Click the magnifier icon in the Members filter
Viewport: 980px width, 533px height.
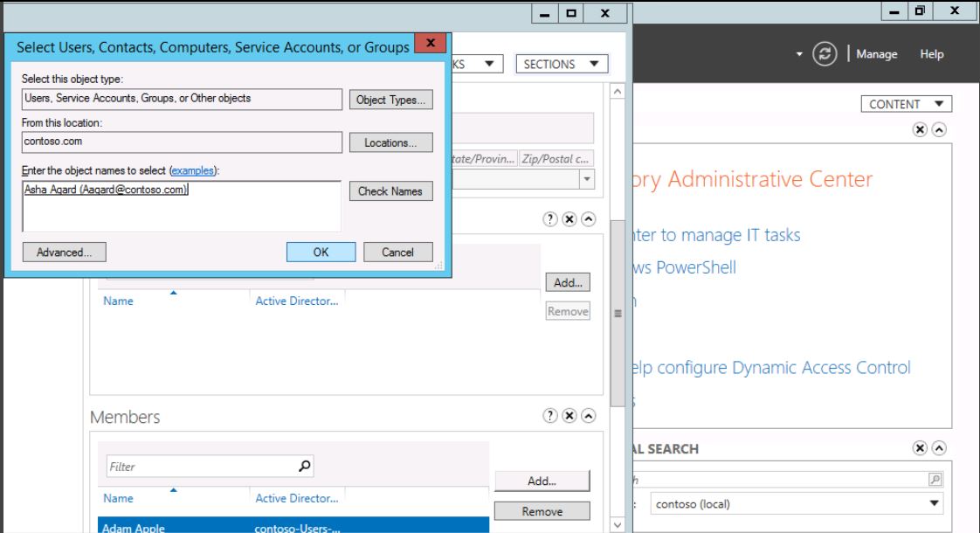305,467
